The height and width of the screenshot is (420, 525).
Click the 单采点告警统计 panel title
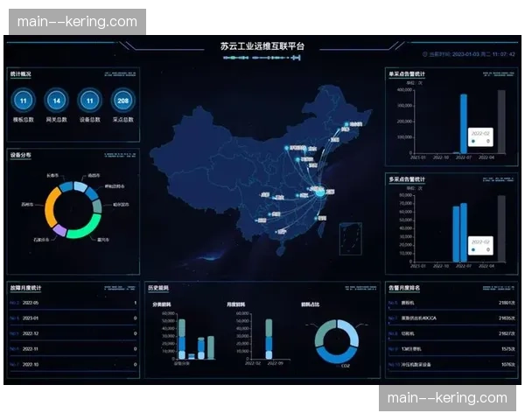coord(407,74)
